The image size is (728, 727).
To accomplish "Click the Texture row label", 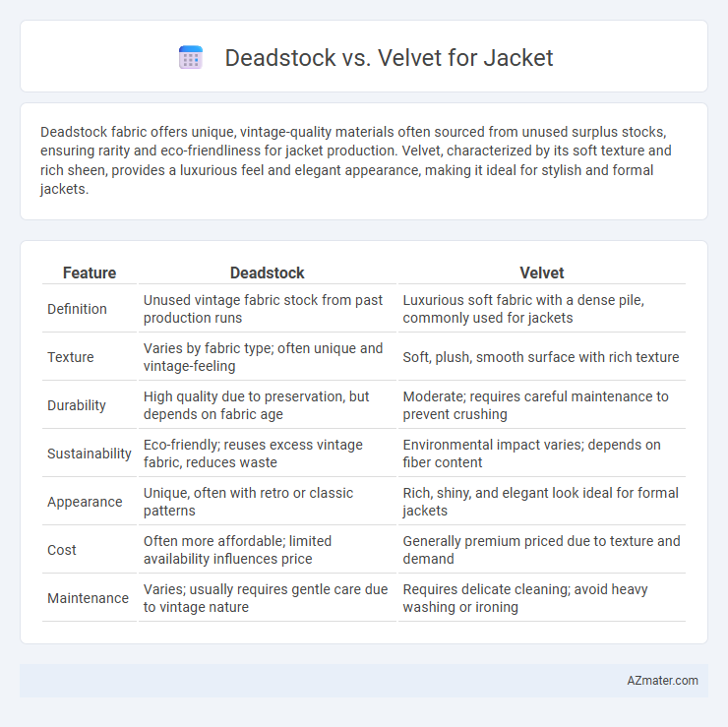I will coord(71,357).
